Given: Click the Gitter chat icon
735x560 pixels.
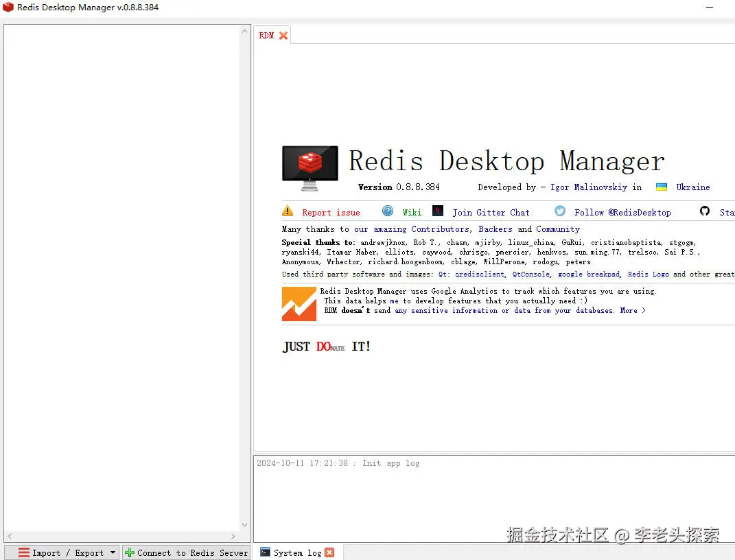Looking at the screenshot, I should tap(438, 211).
